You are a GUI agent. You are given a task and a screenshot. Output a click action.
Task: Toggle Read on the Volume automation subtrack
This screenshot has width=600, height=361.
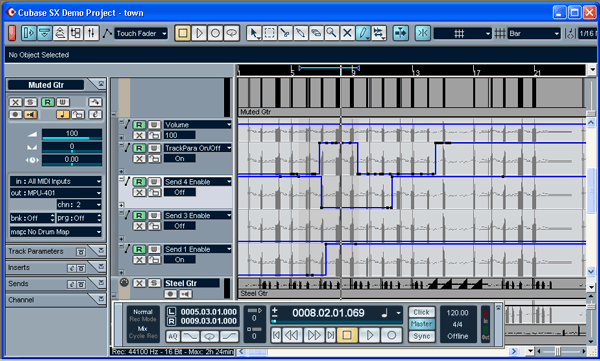(139, 125)
